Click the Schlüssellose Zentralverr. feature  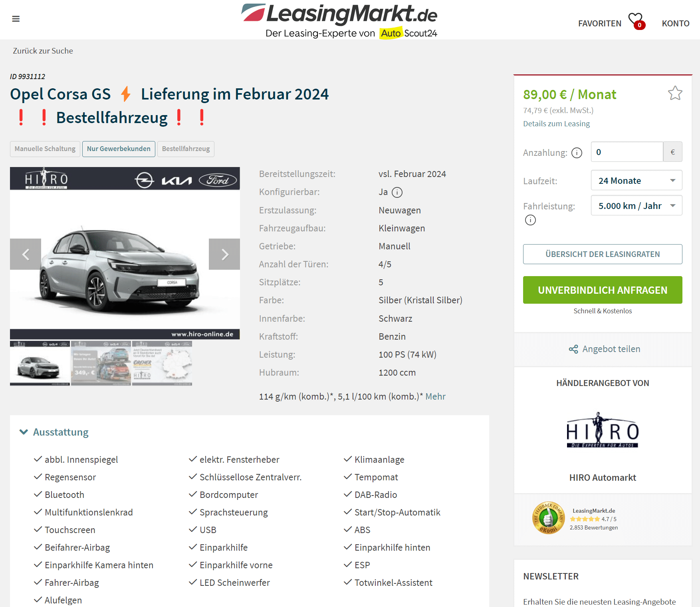pos(250,477)
